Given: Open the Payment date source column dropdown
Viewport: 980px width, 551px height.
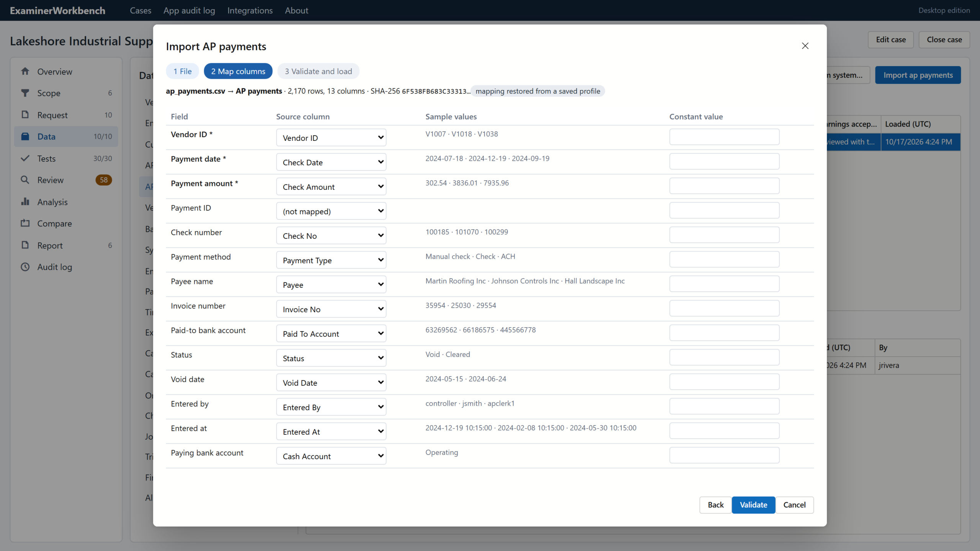Looking at the screenshot, I should (x=331, y=162).
